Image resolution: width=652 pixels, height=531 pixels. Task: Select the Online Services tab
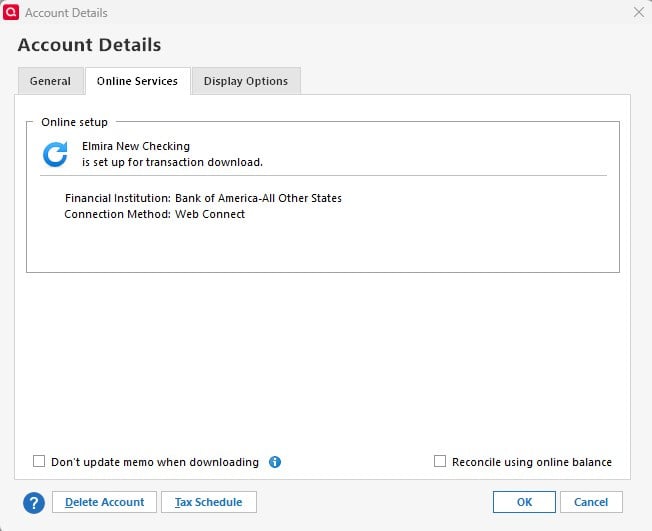pos(137,81)
